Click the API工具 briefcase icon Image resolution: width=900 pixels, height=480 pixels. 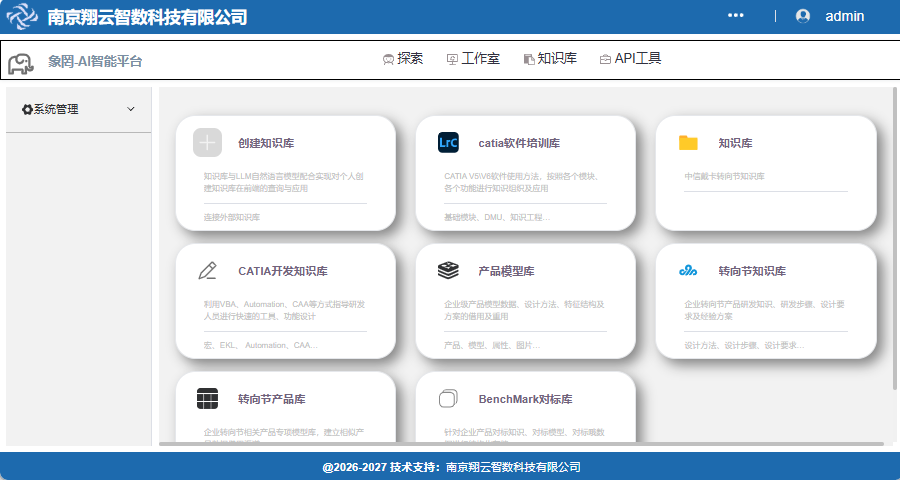[605, 59]
